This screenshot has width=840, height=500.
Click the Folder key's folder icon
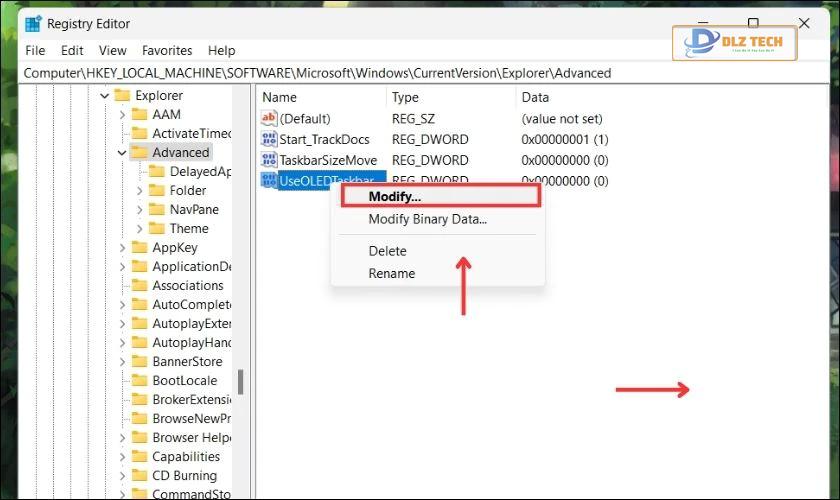(156, 190)
